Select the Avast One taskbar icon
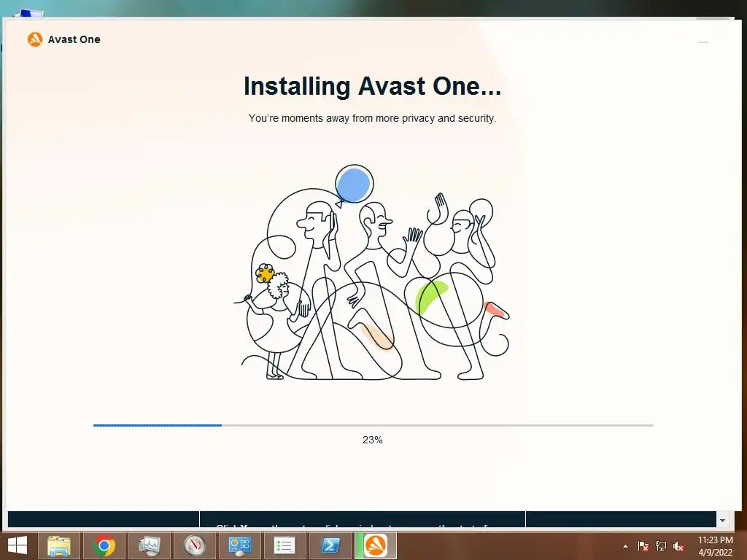 pos(376,545)
